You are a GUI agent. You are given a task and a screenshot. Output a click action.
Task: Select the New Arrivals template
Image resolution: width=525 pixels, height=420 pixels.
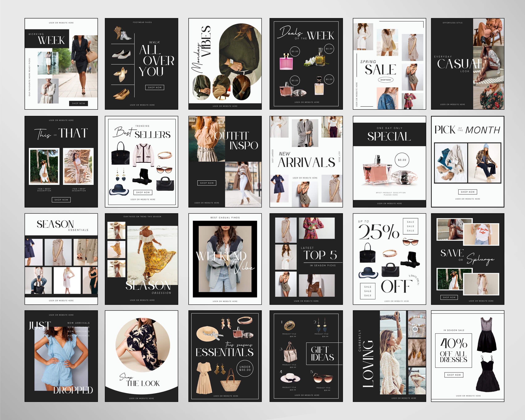click(x=306, y=162)
